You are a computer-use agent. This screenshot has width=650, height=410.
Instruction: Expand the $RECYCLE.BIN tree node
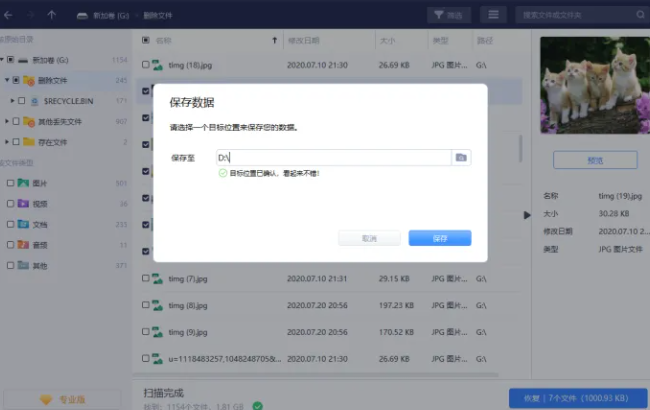[12, 101]
